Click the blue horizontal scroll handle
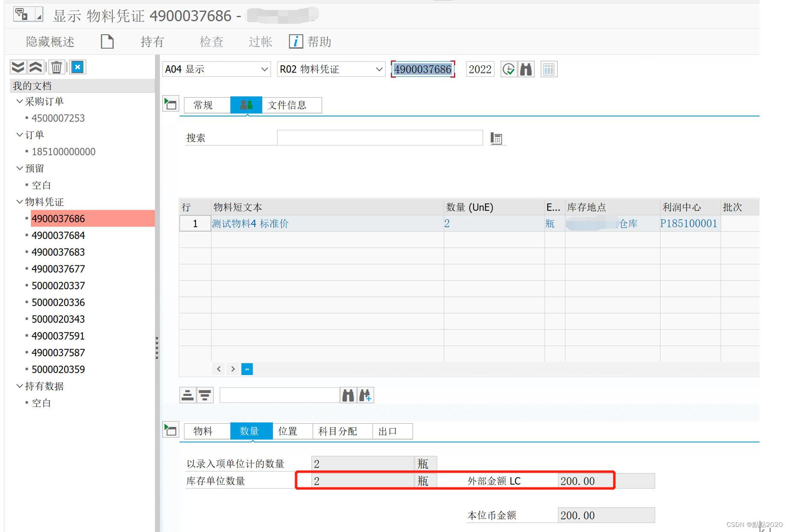 (247, 369)
